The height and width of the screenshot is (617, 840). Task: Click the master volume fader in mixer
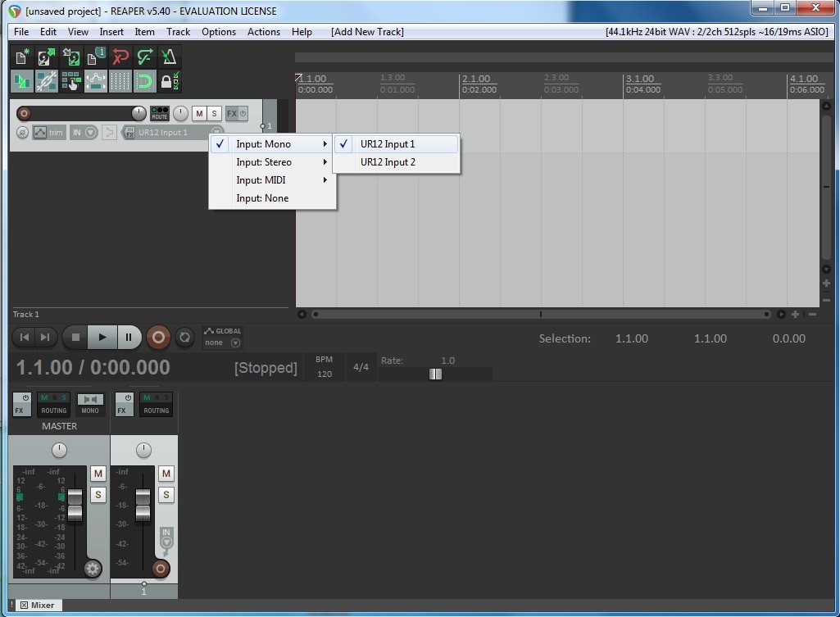click(x=75, y=505)
